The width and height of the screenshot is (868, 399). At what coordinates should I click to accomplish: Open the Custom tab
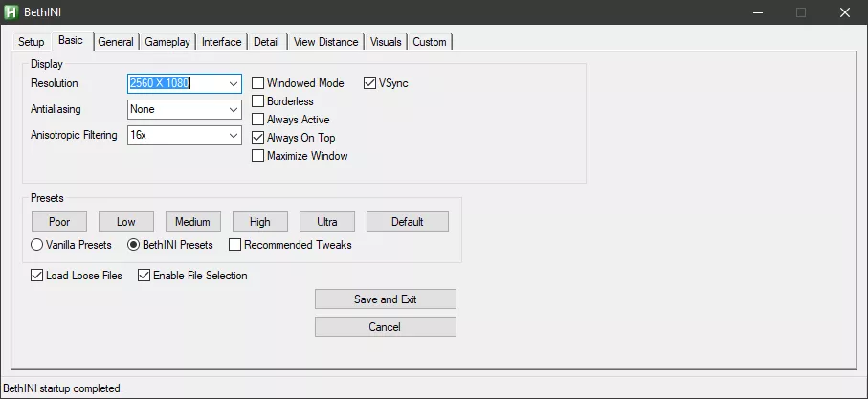(x=430, y=42)
